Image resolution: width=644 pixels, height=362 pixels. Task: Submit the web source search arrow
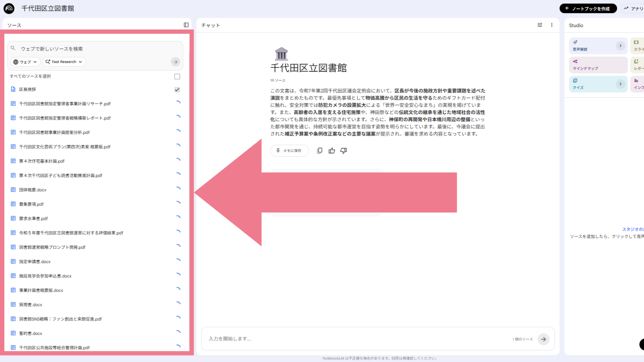point(175,62)
